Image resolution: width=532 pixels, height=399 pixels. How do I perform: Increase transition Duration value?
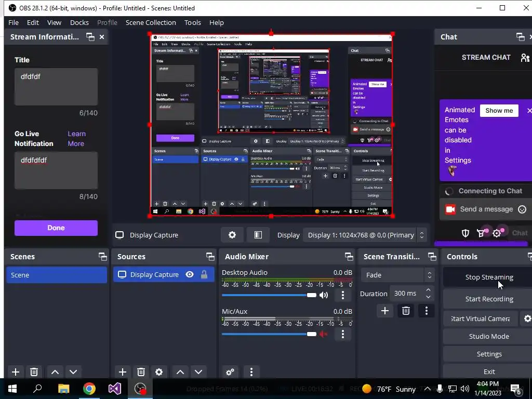(x=429, y=290)
